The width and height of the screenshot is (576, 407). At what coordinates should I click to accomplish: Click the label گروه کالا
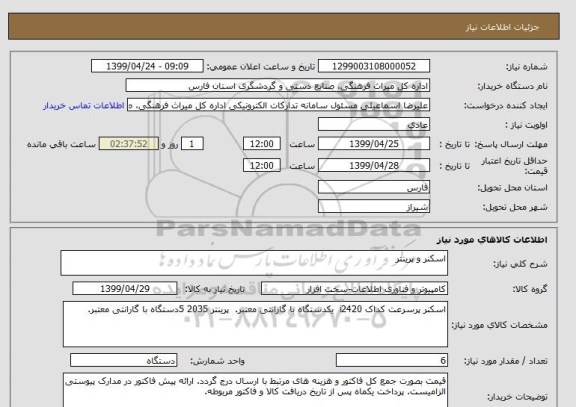click(x=530, y=289)
